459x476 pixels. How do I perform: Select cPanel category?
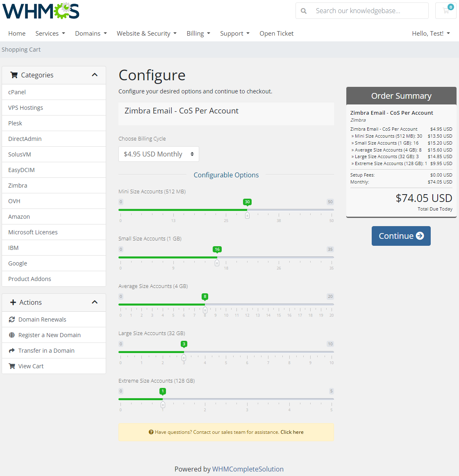coord(54,92)
